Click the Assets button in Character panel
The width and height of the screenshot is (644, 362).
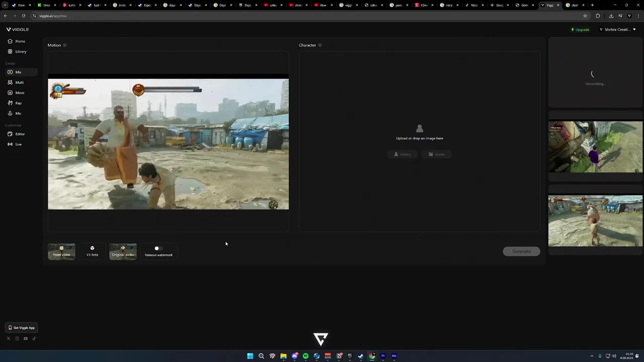click(x=437, y=154)
